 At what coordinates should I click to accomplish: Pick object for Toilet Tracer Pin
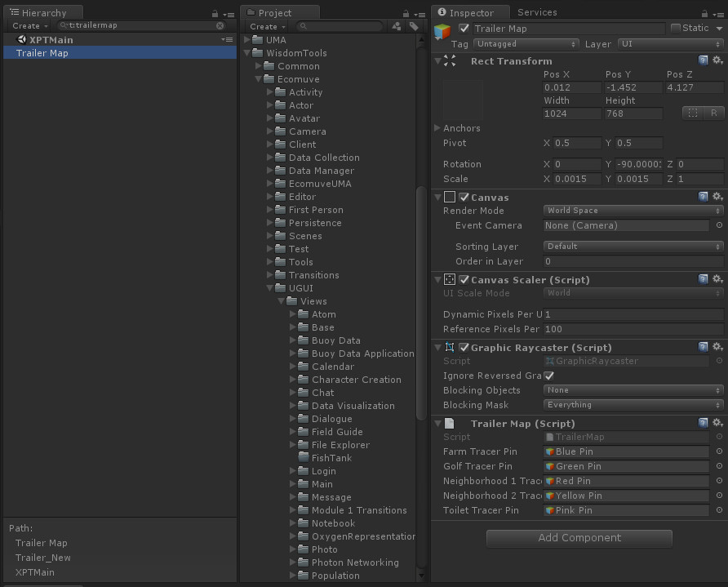point(719,510)
